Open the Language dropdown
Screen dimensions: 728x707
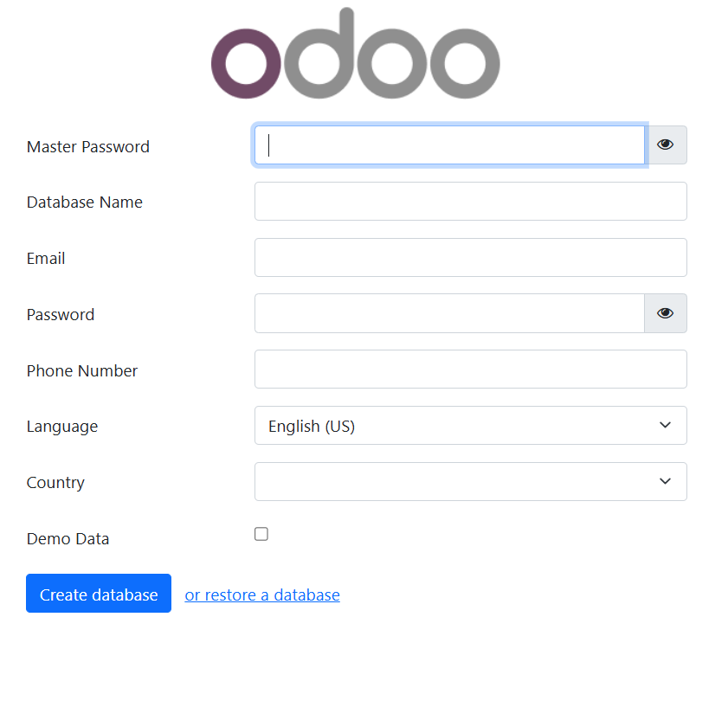point(470,425)
